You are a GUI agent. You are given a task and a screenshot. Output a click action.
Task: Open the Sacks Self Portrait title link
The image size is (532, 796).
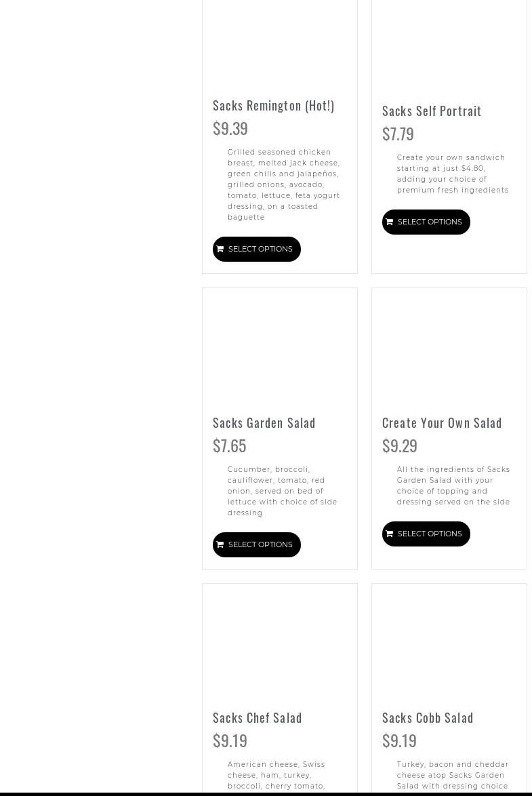pyautogui.click(x=432, y=111)
